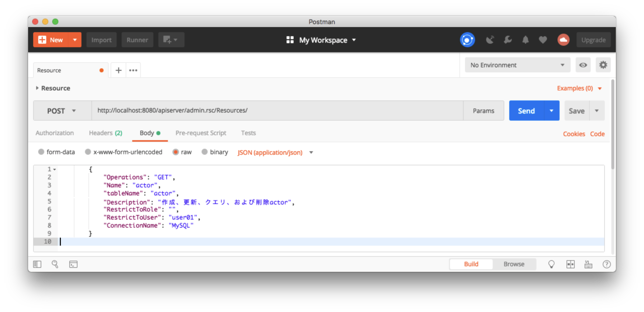The height and width of the screenshot is (312, 644).
Task: Open the tab options ellipsis
Action: pyautogui.click(x=133, y=70)
